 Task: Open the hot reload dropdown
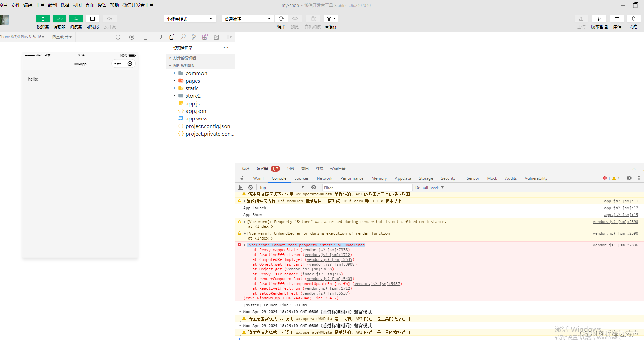click(x=62, y=37)
